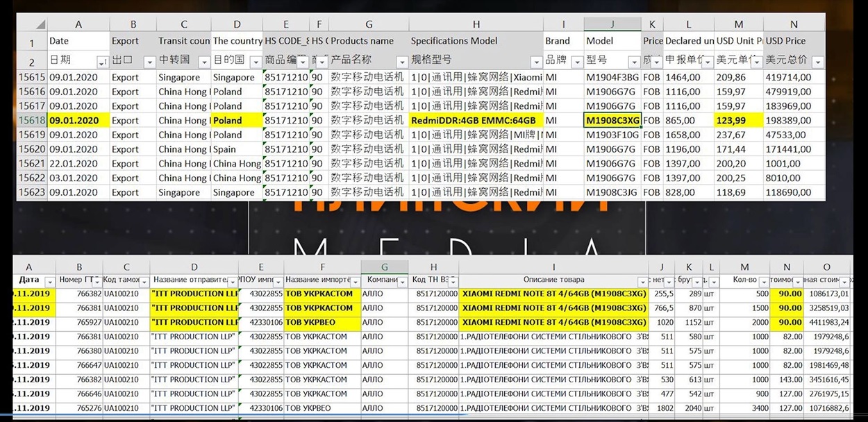This screenshot has height=422, width=868.
Task: Click the quantity cell 900
Action: (x=745, y=394)
